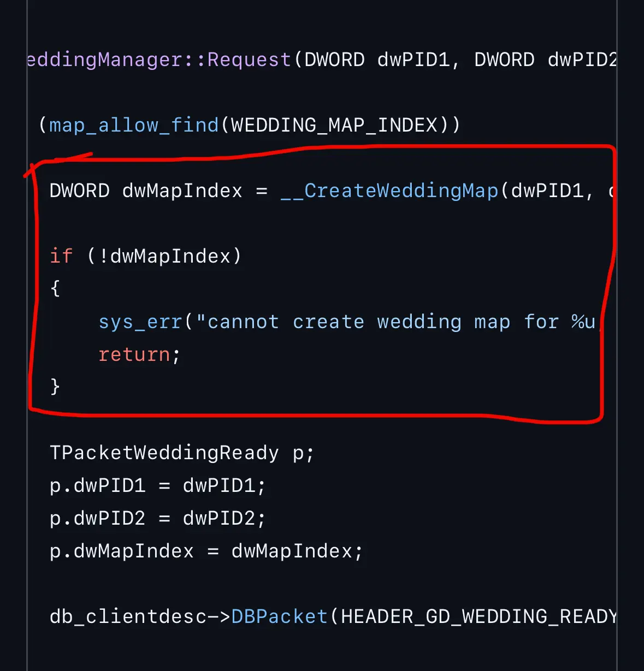Click the return keyword
644x671 pixels.
click(x=134, y=354)
